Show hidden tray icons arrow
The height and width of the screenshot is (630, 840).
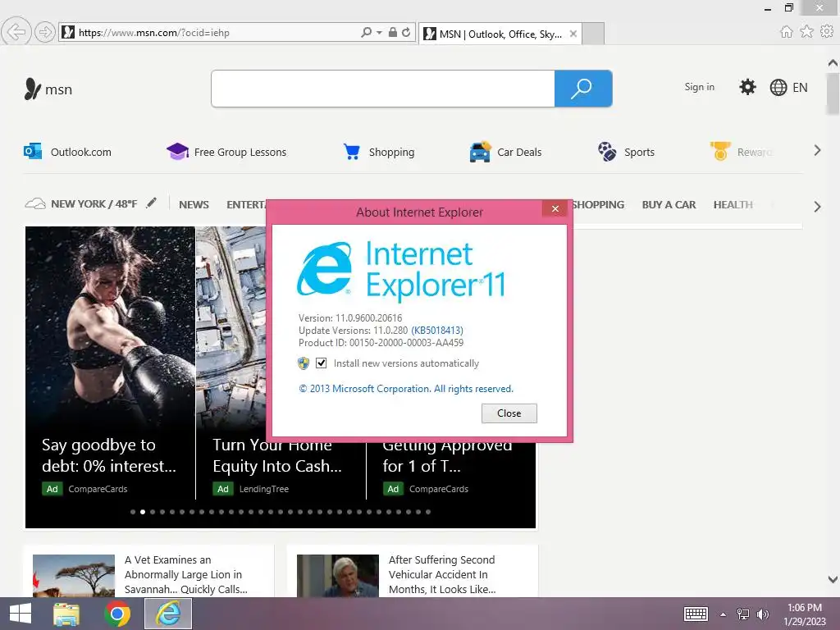pyautogui.click(x=723, y=614)
